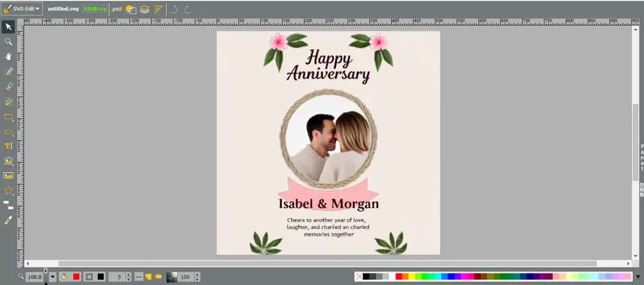Select the arrow Select tool
The height and width of the screenshot is (285, 644).
point(8,27)
